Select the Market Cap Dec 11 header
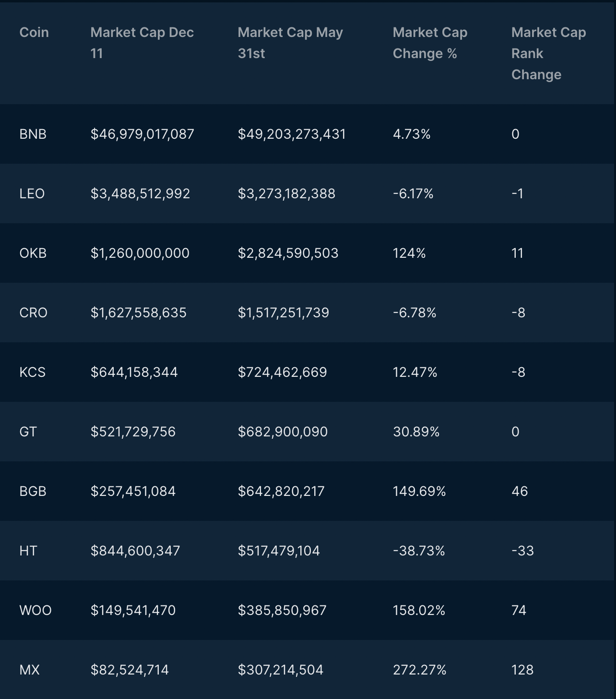The width and height of the screenshot is (616, 699). point(142,43)
